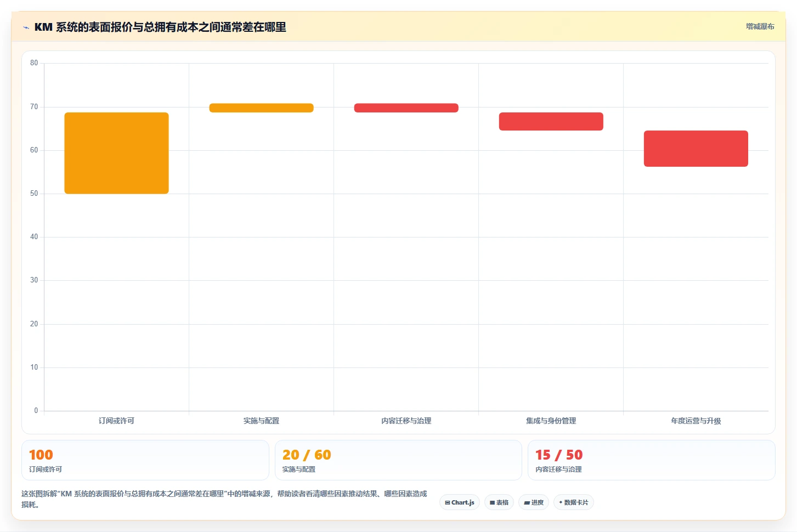Click the x-axis label 年度运营与升级

click(696, 421)
